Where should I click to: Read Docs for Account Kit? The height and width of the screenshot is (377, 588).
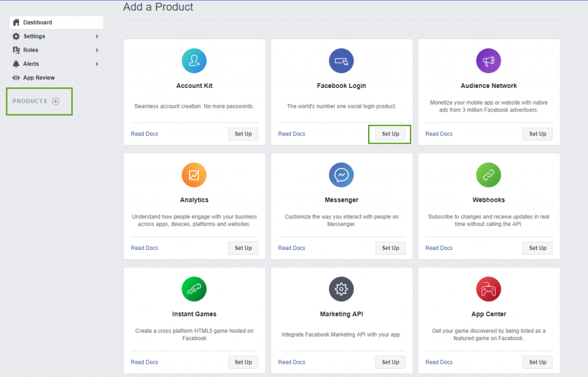click(x=144, y=134)
